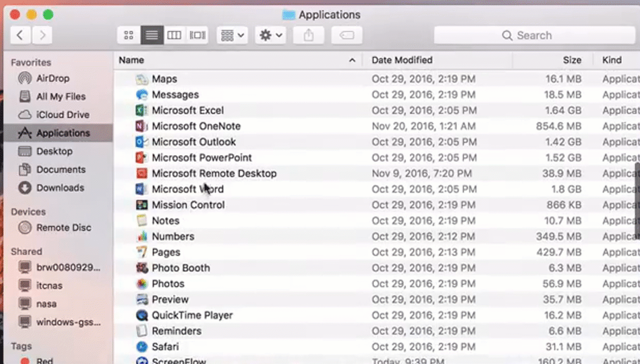Select the Microsoft Outlook app icon
The image size is (640, 364).
coord(142,142)
